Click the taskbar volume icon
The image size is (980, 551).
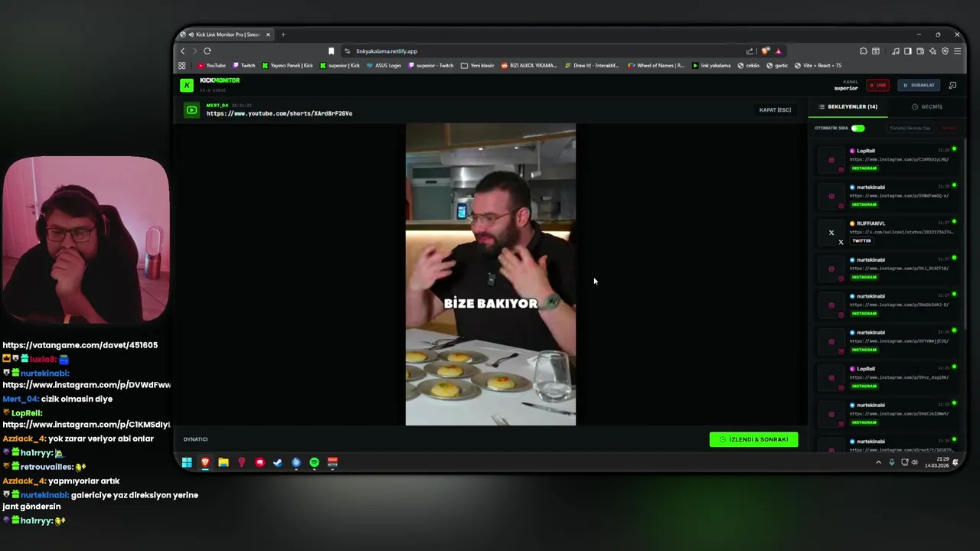(x=915, y=462)
